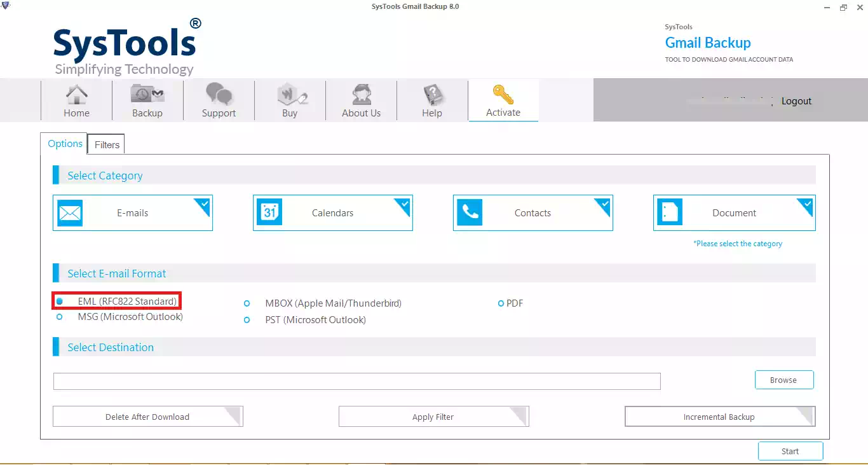Restore down the application window

tap(843, 7)
